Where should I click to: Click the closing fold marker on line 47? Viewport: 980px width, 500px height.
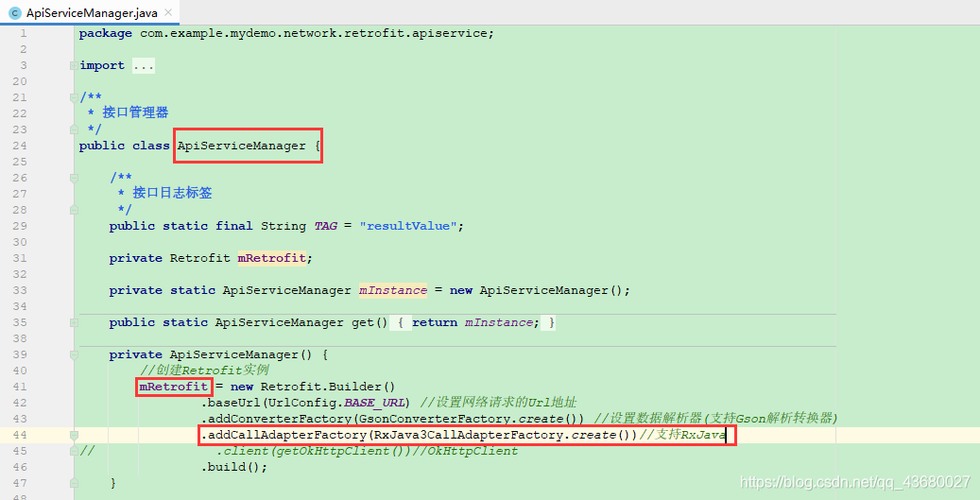pos(74,483)
